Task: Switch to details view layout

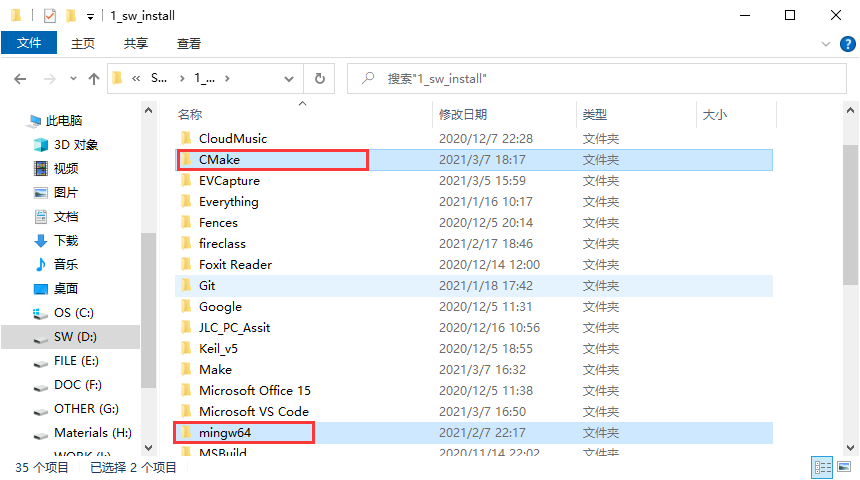Action: click(x=822, y=467)
